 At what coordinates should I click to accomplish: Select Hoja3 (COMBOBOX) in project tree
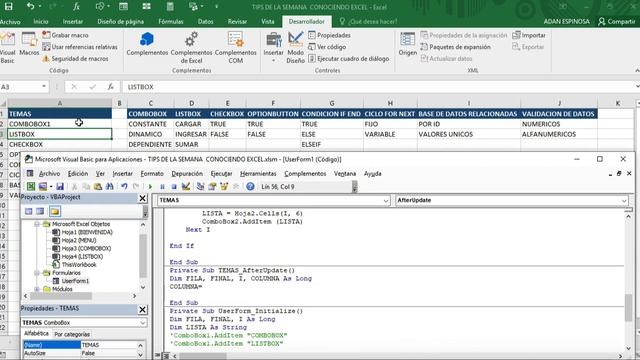click(x=82, y=248)
